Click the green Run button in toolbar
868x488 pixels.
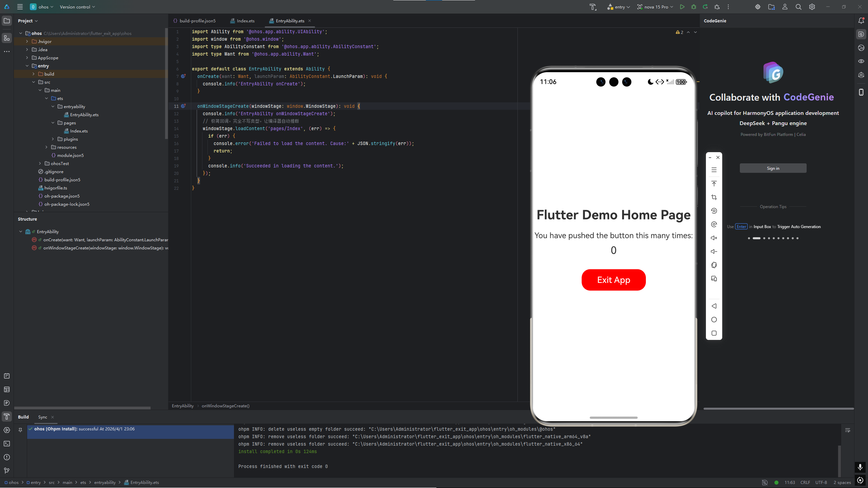pos(682,7)
